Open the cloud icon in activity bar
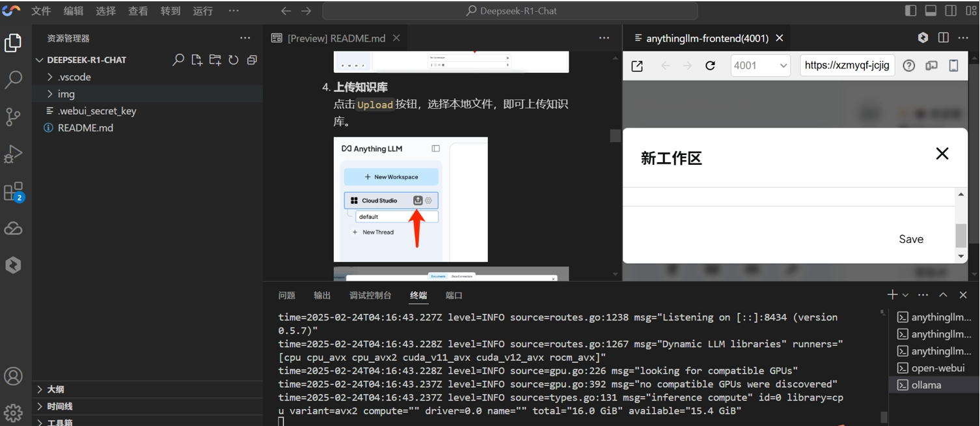Viewport: 980px width, 426px height. pos(13,229)
